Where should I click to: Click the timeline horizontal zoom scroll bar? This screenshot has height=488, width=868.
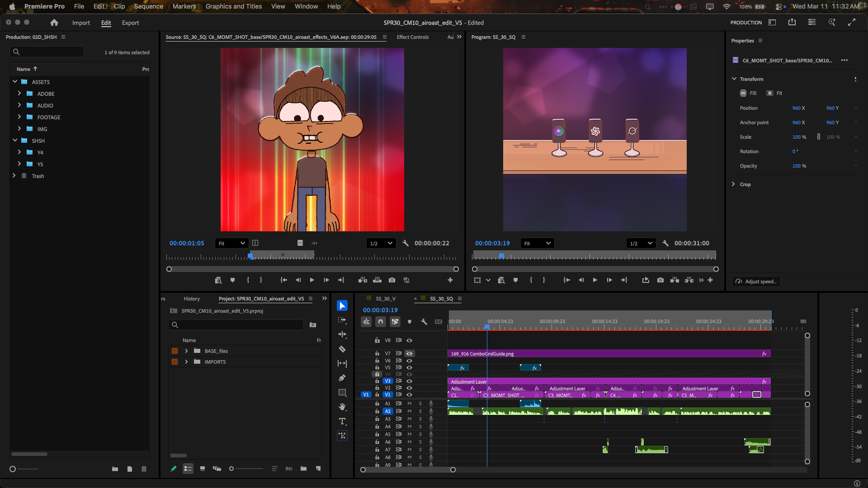[x=408, y=470]
